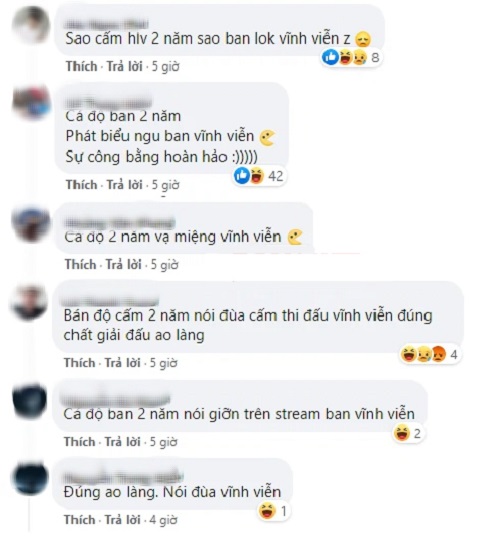Open avatar beside 'Cá độ ban 2 năm' comment
500x550 pixels.
point(31,102)
